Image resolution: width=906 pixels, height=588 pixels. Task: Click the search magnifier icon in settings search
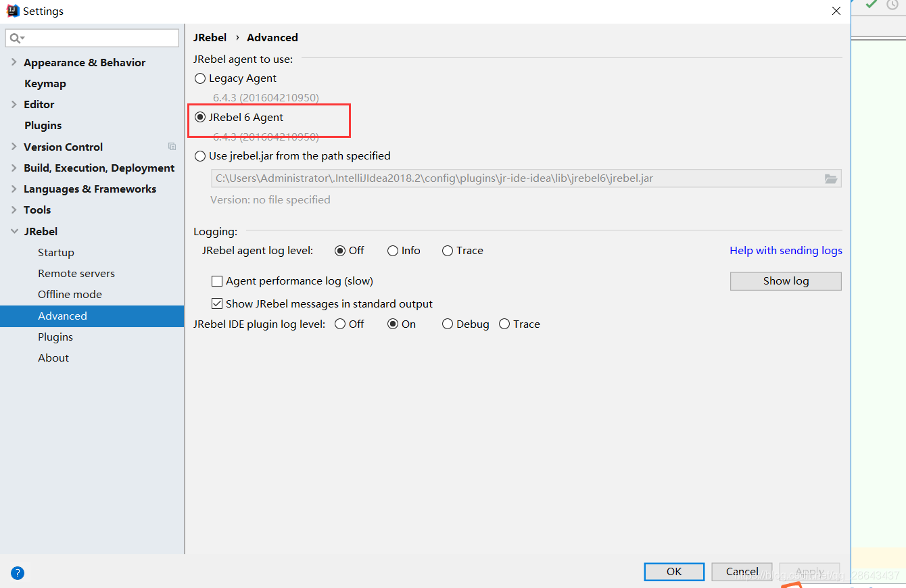coord(17,38)
